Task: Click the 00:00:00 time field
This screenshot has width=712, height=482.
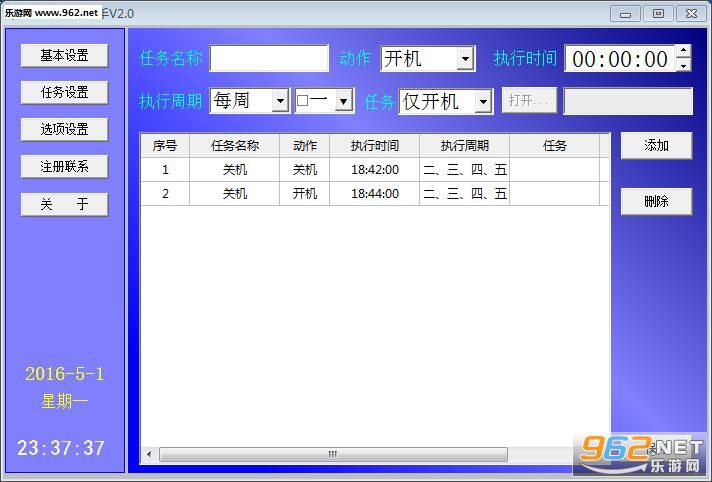Action: click(x=620, y=59)
